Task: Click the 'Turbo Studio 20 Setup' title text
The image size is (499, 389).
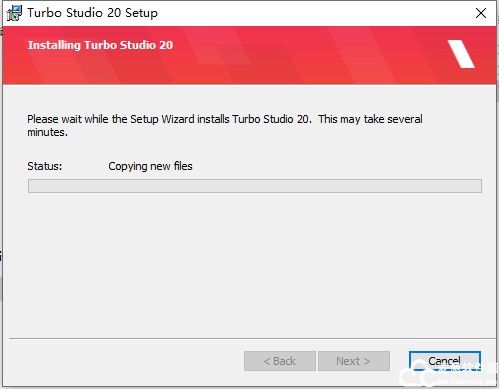Action: [92, 13]
